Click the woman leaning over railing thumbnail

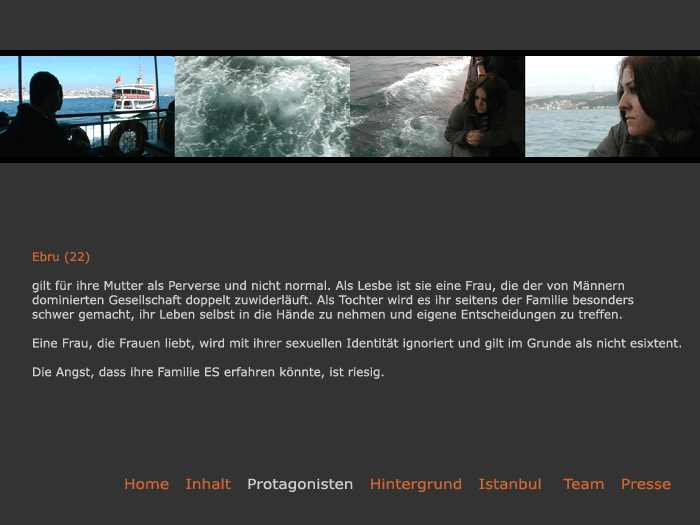click(438, 106)
